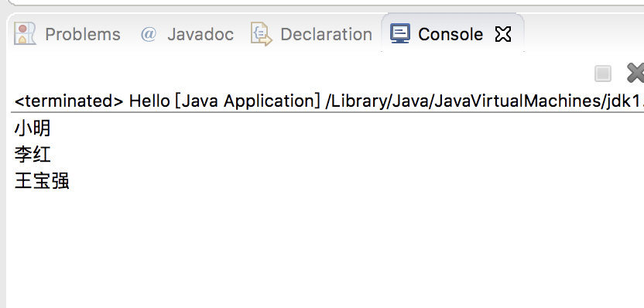Image resolution: width=644 pixels, height=308 pixels.
Task: Click the Console monitor icon
Action: point(400,34)
